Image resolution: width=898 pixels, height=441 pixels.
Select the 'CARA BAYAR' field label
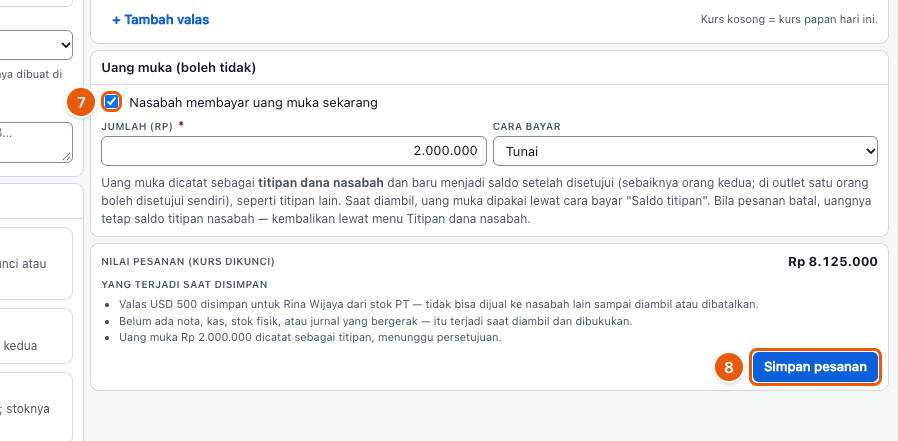pyautogui.click(x=527, y=127)
